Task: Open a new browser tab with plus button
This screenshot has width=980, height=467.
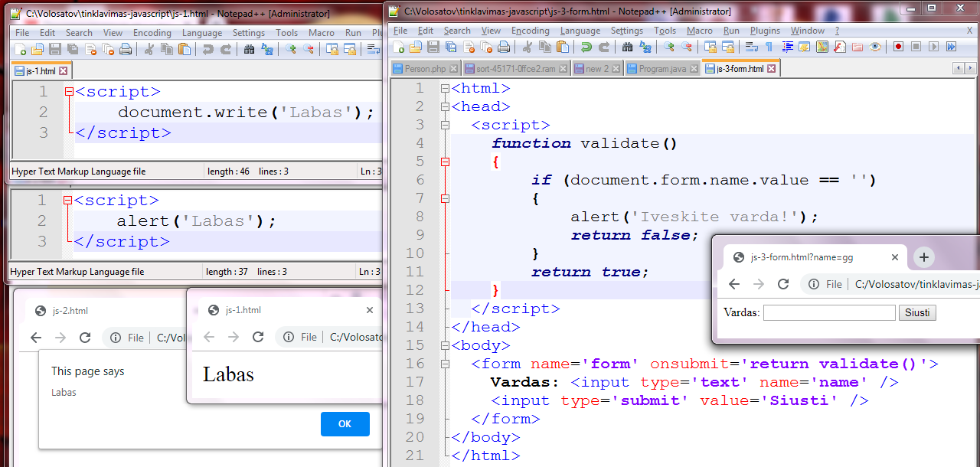Action: click(923, 257)
